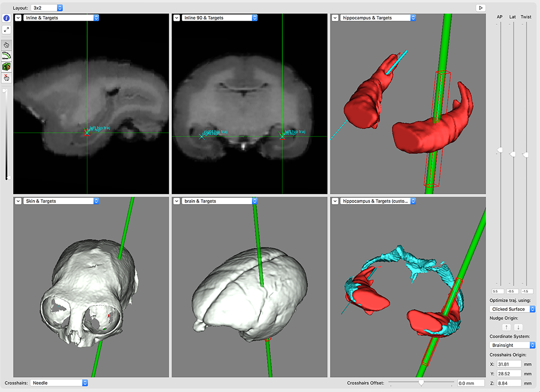The height and width of the screenshot is (392, 540).
Task: Click the Crosshairs Origin X field 31.81
Action: tap(509, 364)
